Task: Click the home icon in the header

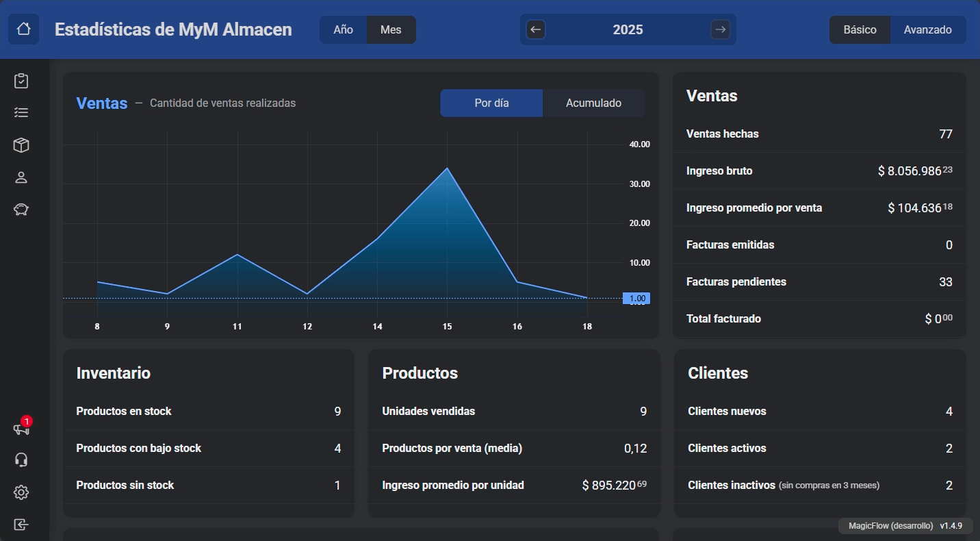Action: 23,29
